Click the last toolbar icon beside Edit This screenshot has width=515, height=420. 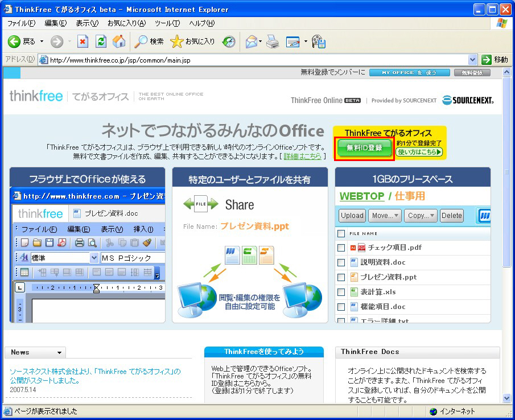tap(319, 42)
